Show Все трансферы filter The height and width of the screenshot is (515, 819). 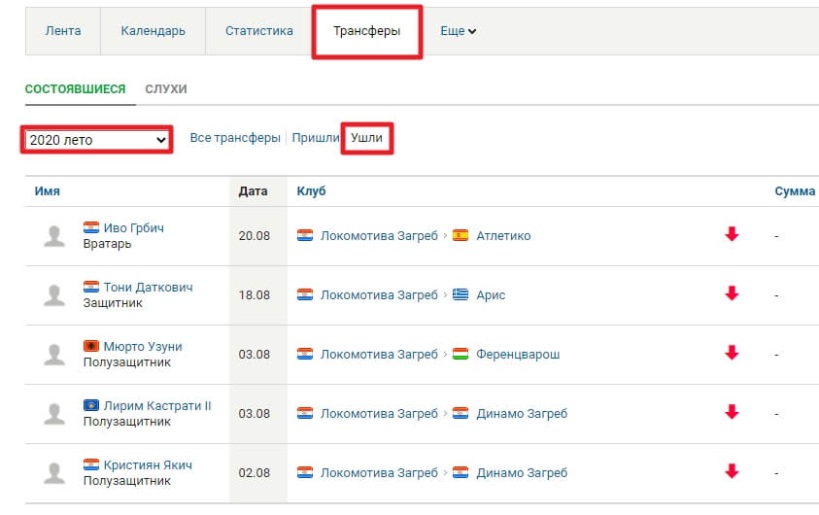tap(235, 138)
